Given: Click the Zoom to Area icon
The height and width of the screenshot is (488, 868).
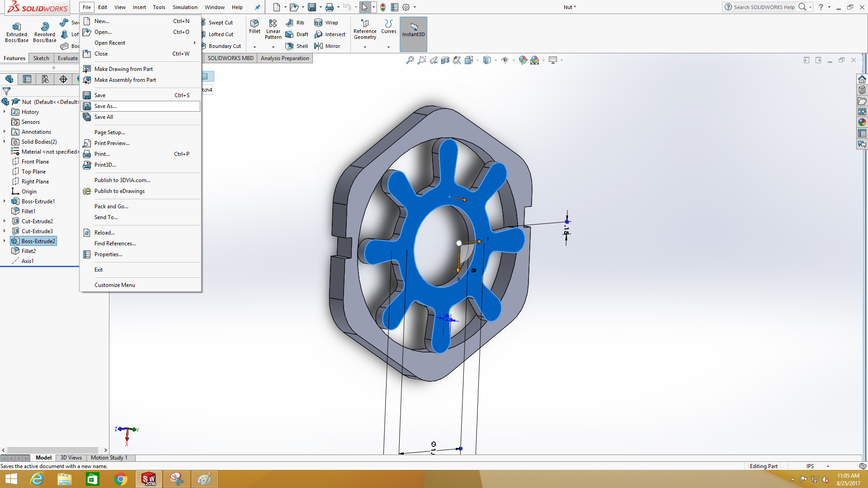Looking at the screenshot, I should coord(422,60).
